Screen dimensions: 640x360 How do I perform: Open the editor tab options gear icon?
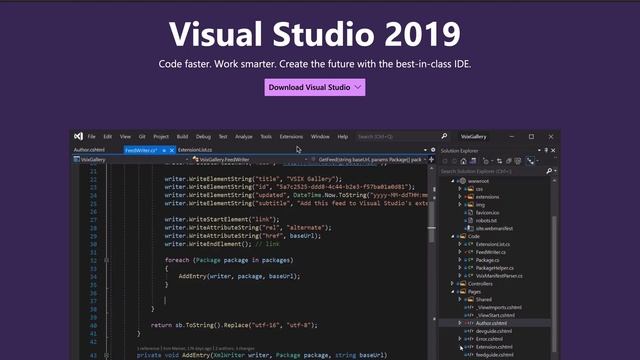point(433,150)
